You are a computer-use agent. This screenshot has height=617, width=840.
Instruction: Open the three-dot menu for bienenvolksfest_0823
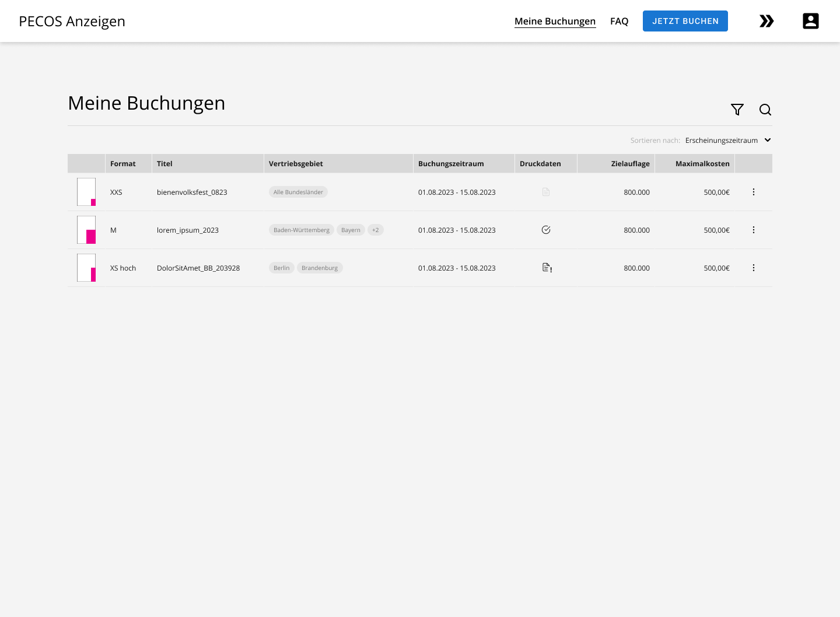click(754, 192)
